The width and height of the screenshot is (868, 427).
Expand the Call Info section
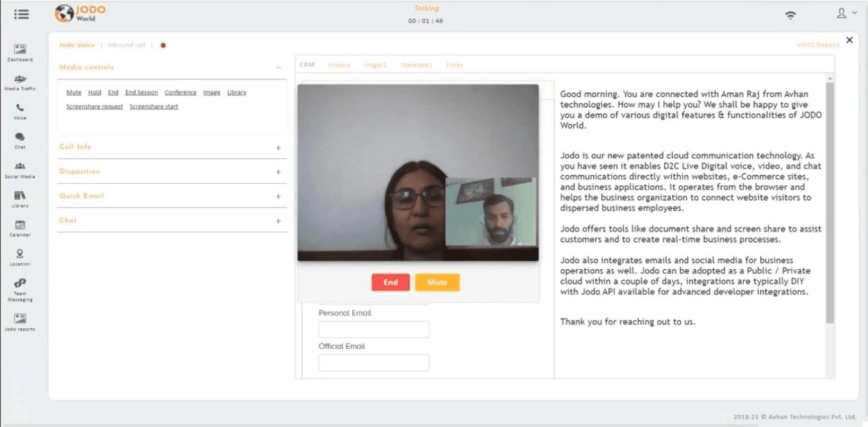[x=278, y=148]
